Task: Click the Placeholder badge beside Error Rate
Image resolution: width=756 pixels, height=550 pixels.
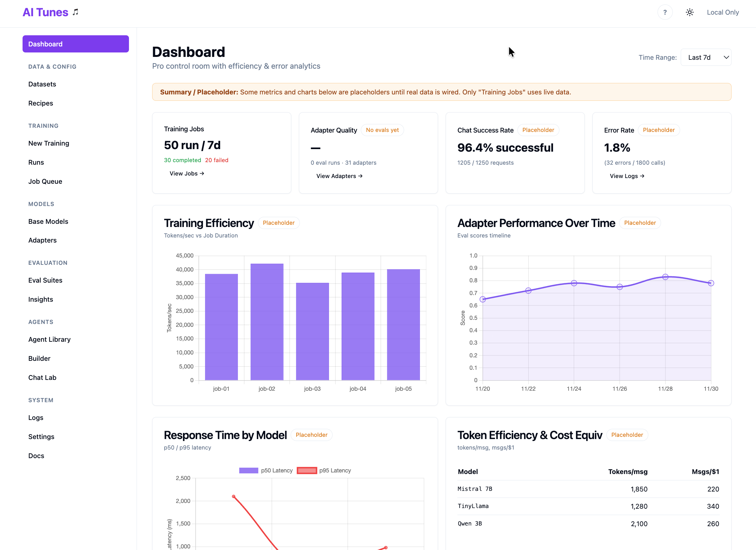Action: click(659, 130)
